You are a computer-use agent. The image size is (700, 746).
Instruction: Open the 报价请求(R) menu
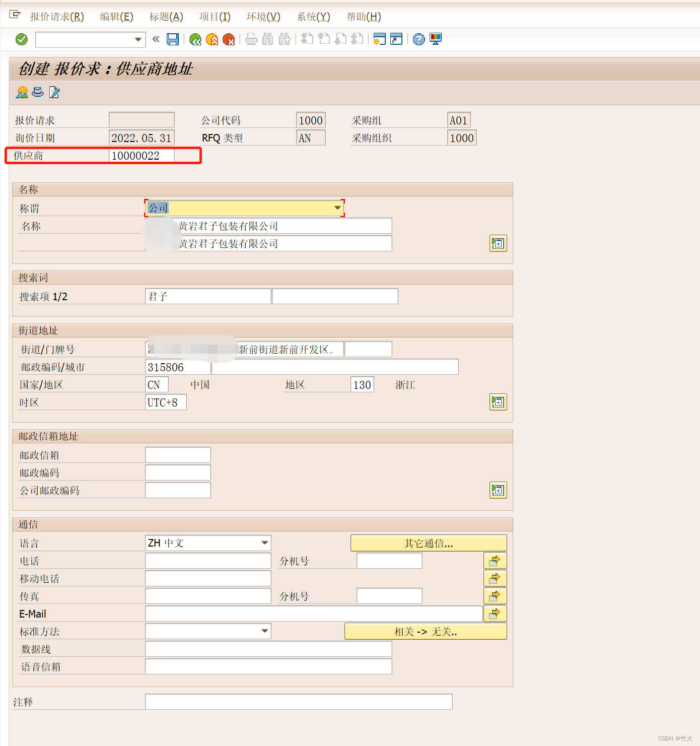(x=57, y=17)
